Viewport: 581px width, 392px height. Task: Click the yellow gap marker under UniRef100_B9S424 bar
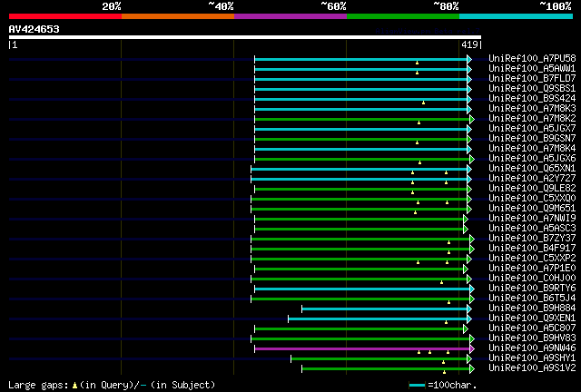(424, 103)
